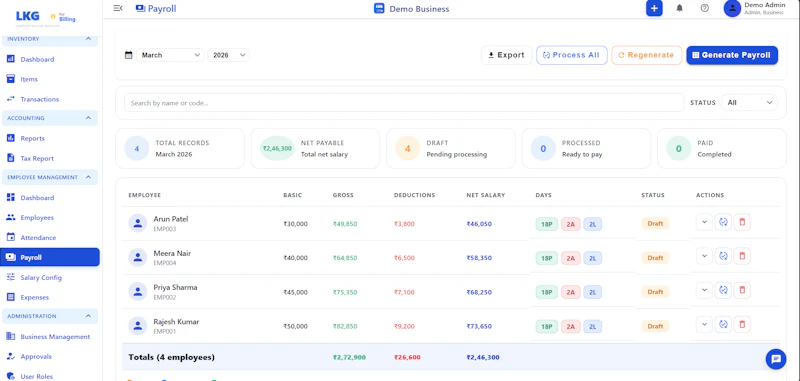Click the search by name or code field

pyautogui.click(x=404, y=103)
